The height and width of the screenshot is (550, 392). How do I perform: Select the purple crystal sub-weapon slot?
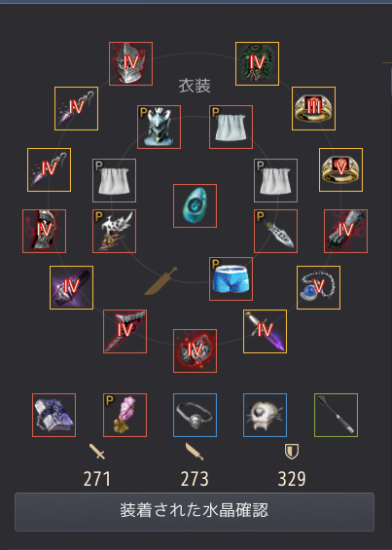pos(72,287)
